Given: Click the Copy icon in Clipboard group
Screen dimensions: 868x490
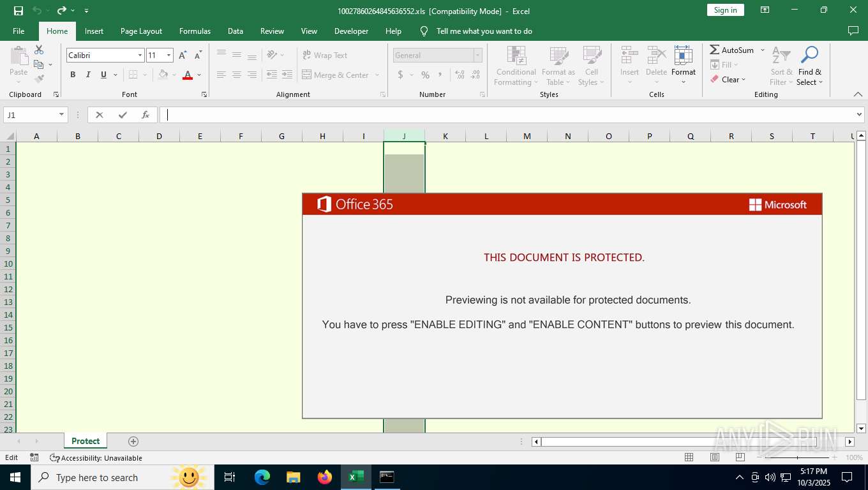Looking at the screenshot, I should [39, 64].
